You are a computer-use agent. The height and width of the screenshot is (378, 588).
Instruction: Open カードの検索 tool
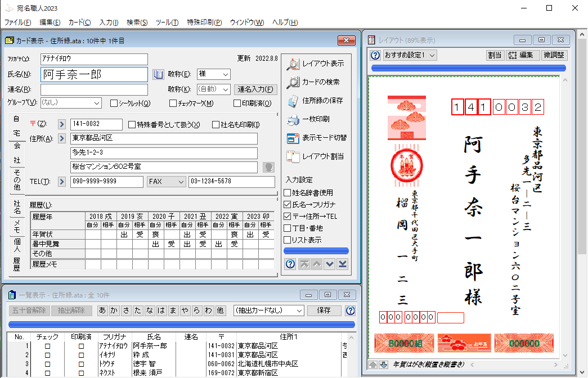pyautogui.click(x=313, y=82)
